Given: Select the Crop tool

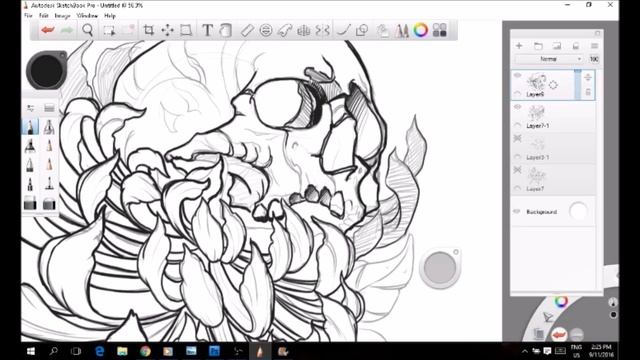Looking at the screenshot, I should [149, 30].
